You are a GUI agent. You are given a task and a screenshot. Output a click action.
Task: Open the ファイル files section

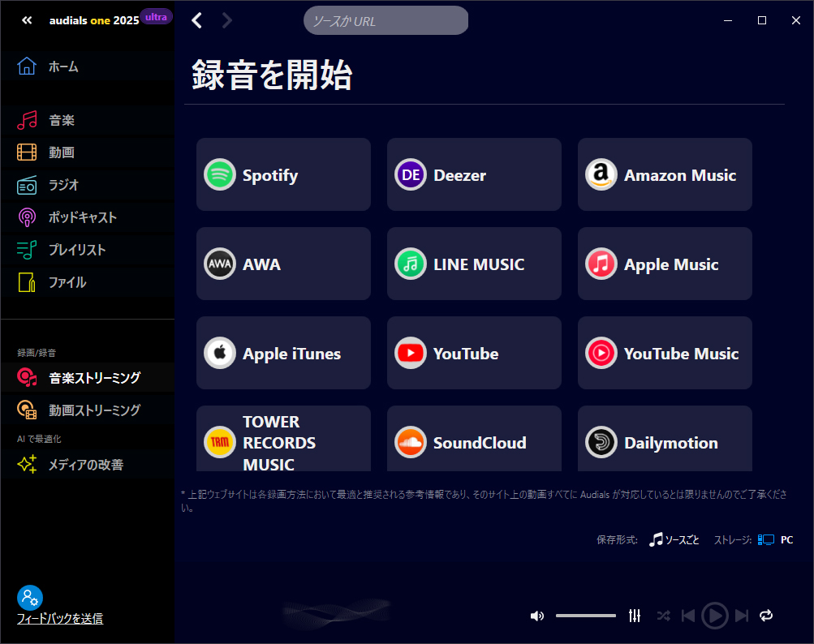click(87, 282)
